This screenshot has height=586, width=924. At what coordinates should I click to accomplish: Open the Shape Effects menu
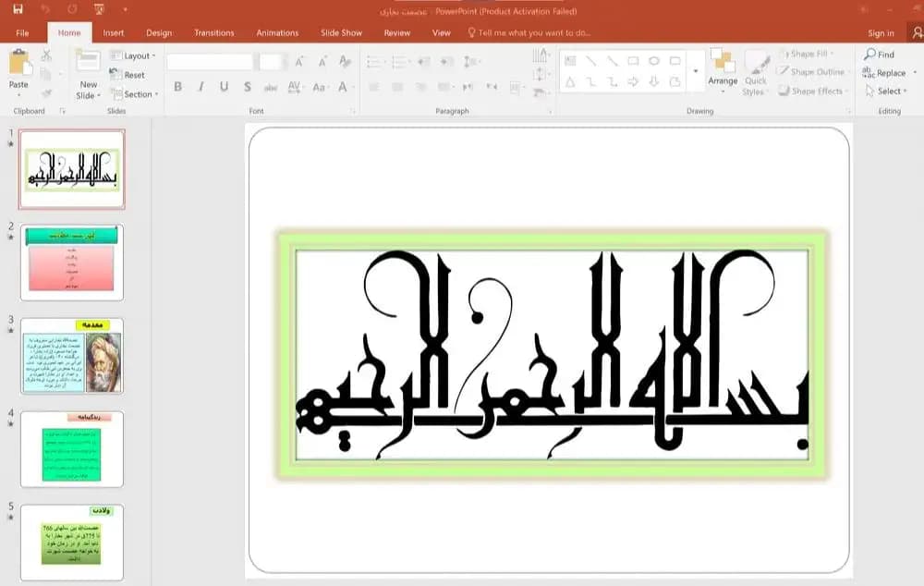[x=813, y=91]
